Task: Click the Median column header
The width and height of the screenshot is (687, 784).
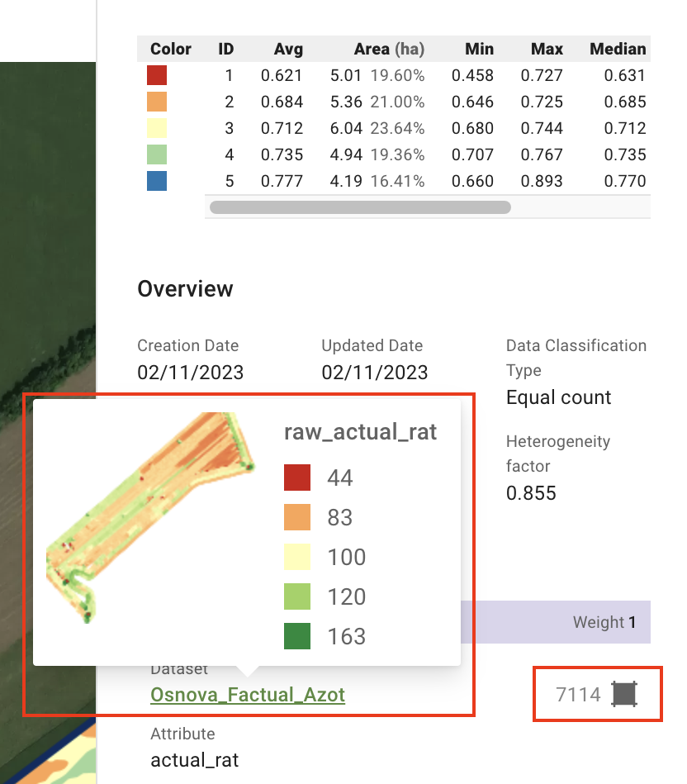Action: 618,50
